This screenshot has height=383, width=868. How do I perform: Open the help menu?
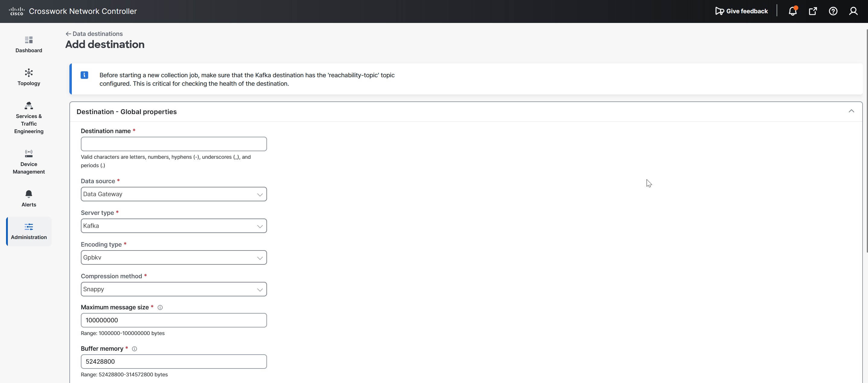point(833,11)
